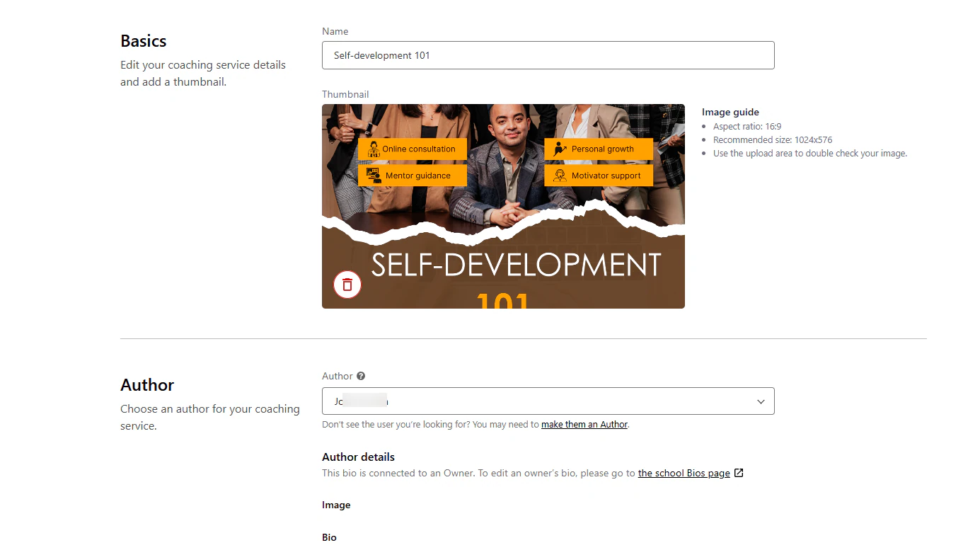Click 'Aspect ratio: 16:9' guide text
The width and height of the screenshot is (980, 550).
click(x=747, y=126)
